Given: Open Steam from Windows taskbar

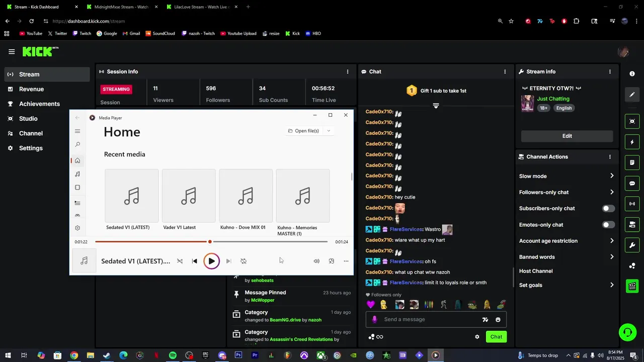Looking at the screenshot, I should pos(107,355).
